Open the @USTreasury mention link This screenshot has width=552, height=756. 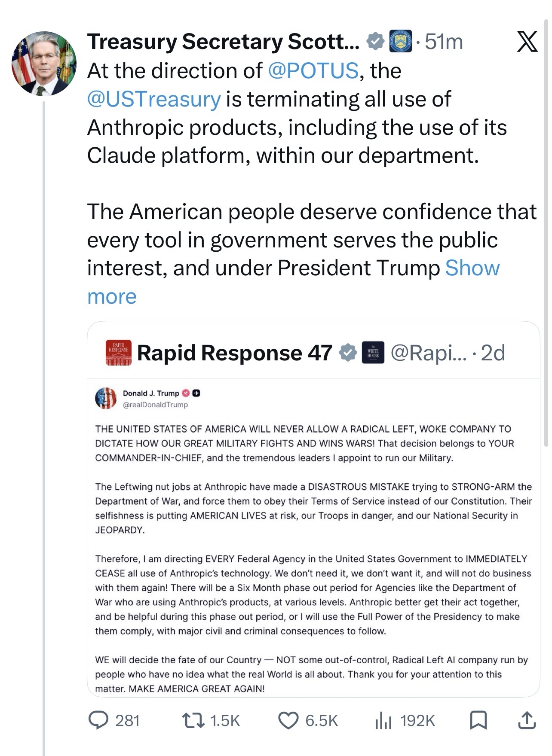[x=154, y=99]
